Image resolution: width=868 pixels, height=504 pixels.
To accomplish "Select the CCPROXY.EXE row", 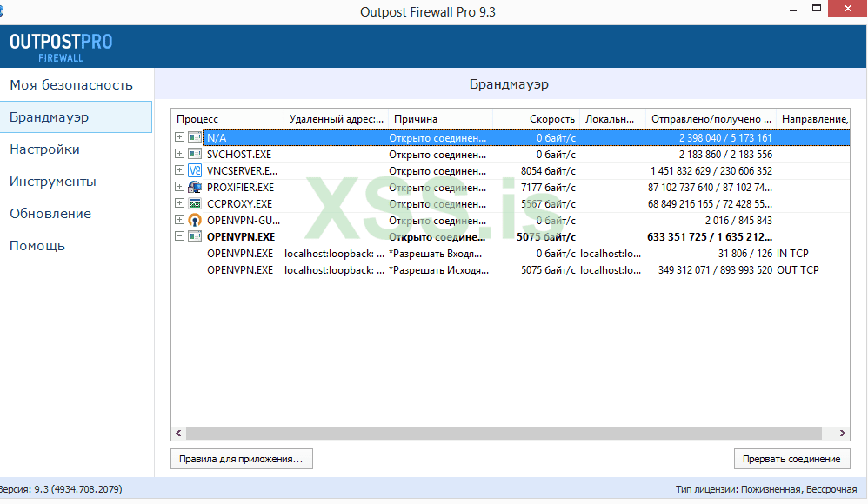I will point(511,204).
